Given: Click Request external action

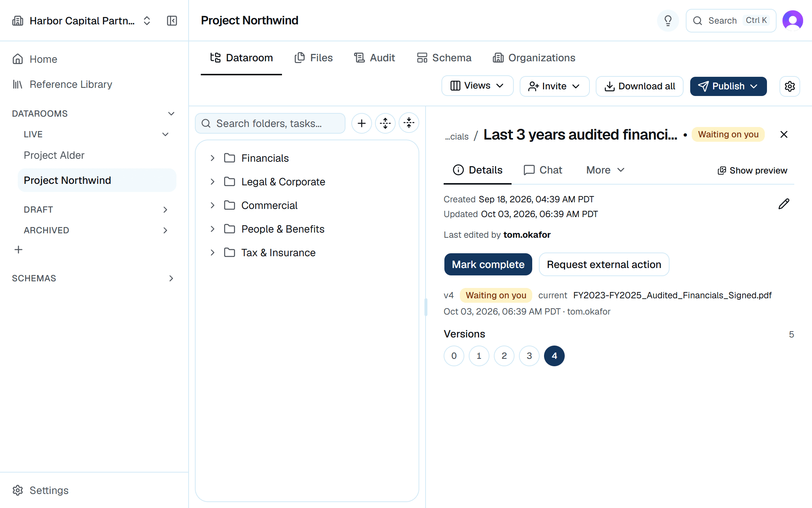Looking at the screenshot, I should coord(604,264).
